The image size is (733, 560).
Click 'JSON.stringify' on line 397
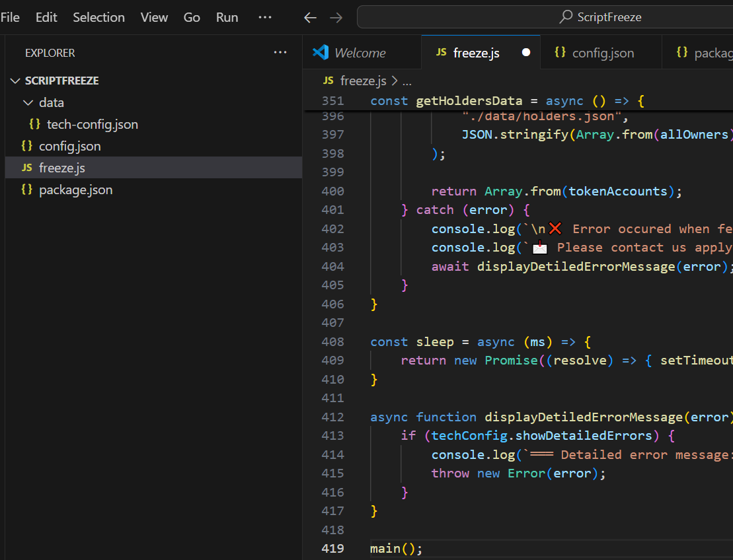pyautogui.click(x=515, y=135)
